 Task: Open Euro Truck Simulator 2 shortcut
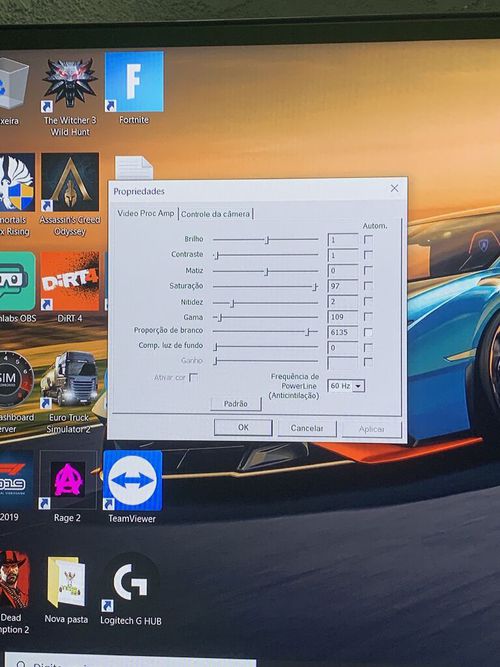tap(69, 392)
